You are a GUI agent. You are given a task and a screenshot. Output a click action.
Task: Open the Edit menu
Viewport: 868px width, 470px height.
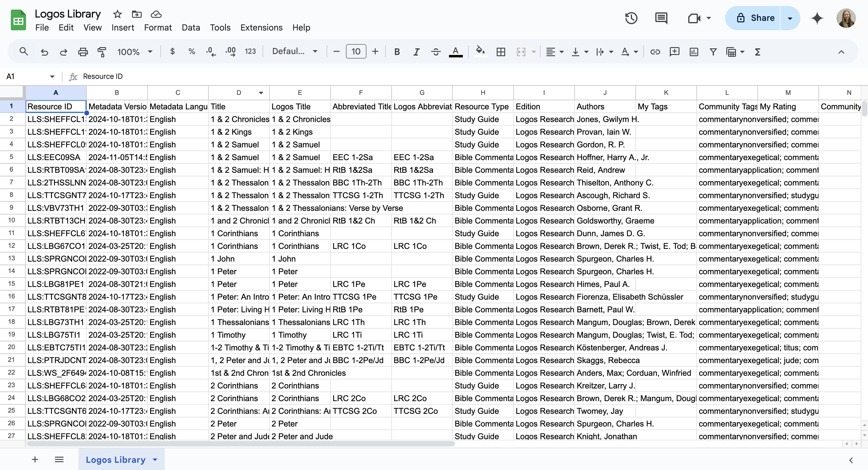pyautogui.click(x=66, y=27)
